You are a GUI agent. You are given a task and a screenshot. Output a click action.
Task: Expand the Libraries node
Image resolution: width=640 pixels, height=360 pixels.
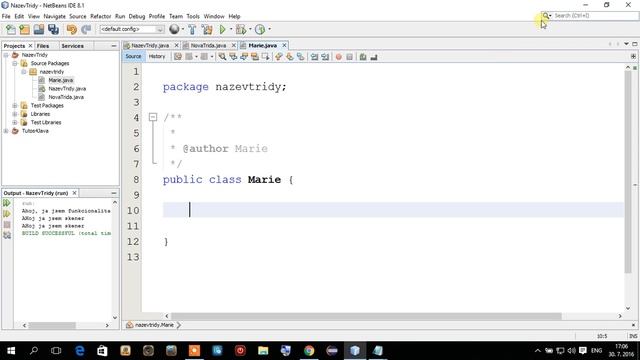15,114
